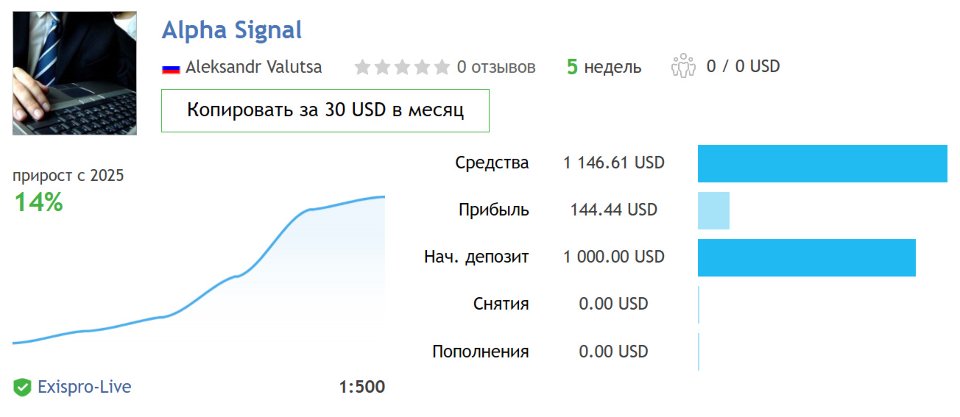The height and width of the screenshot is (417, 960).
Task: Click the Russian flag icon
Action: (170, 68)
